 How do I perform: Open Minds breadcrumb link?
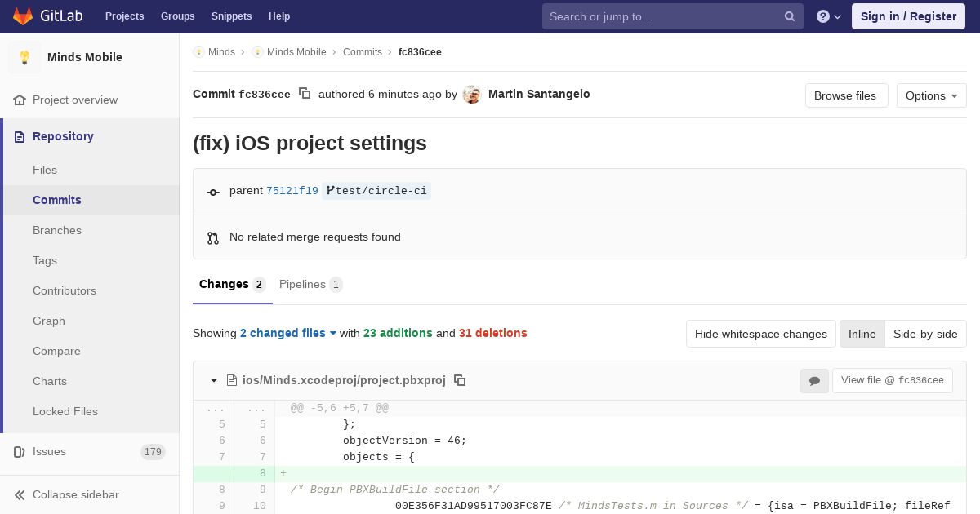(221, 52)
